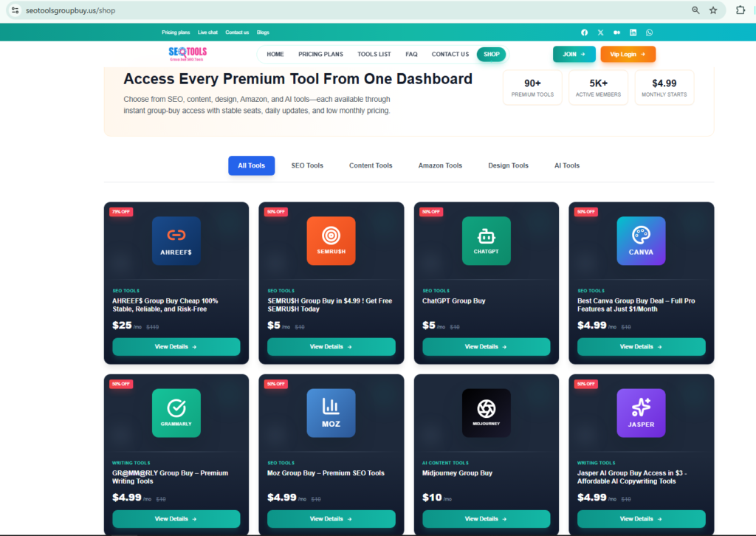Open Pricing Plans in main navigation

point(320,54)
